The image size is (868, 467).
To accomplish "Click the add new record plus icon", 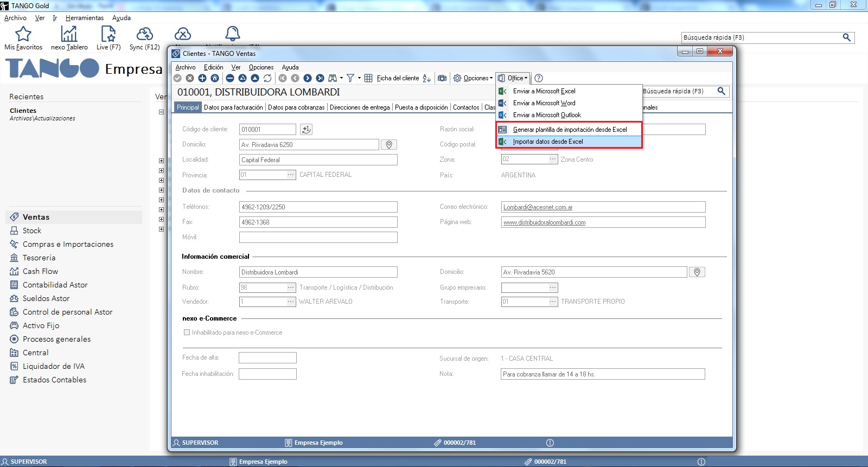I will click(x=202, y=78).
